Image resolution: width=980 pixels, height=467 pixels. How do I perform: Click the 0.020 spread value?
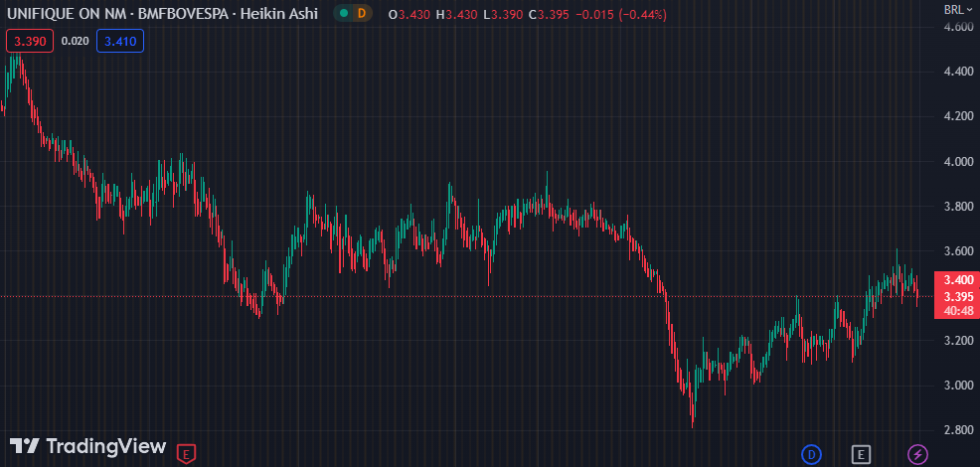point(75,42)
